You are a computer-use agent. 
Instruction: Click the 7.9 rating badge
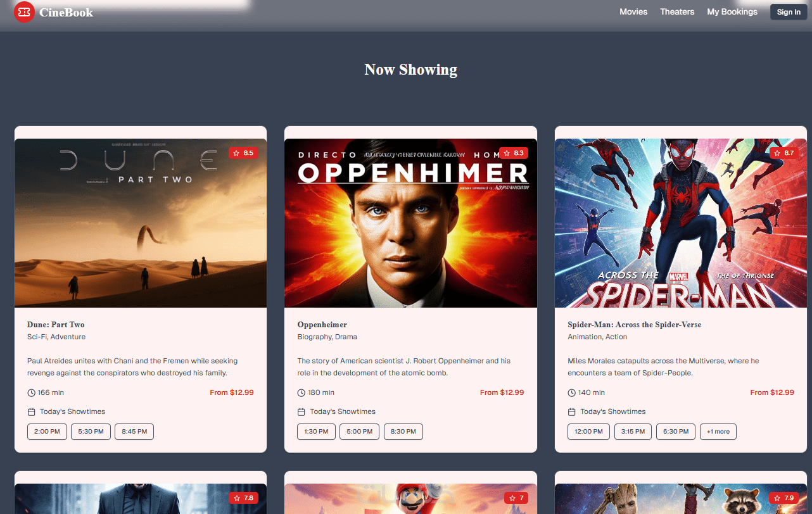[784, 498]
